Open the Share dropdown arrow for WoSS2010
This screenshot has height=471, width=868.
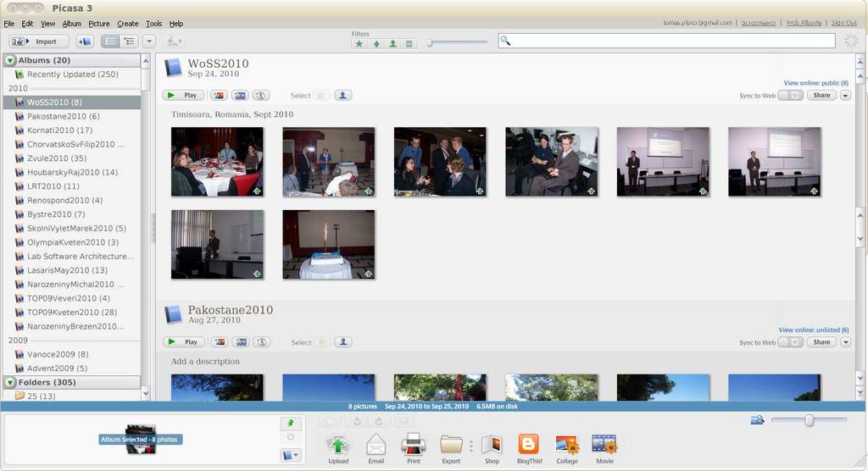click(x=845, y=95)
